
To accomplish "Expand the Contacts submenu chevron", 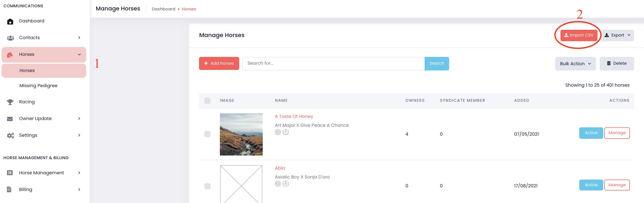I will [x=79, y=38].
